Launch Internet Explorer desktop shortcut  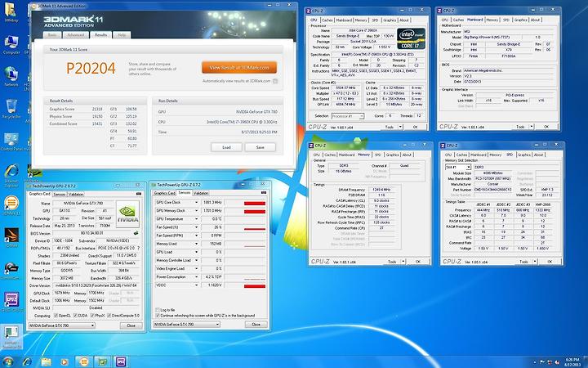click(11, 175)
